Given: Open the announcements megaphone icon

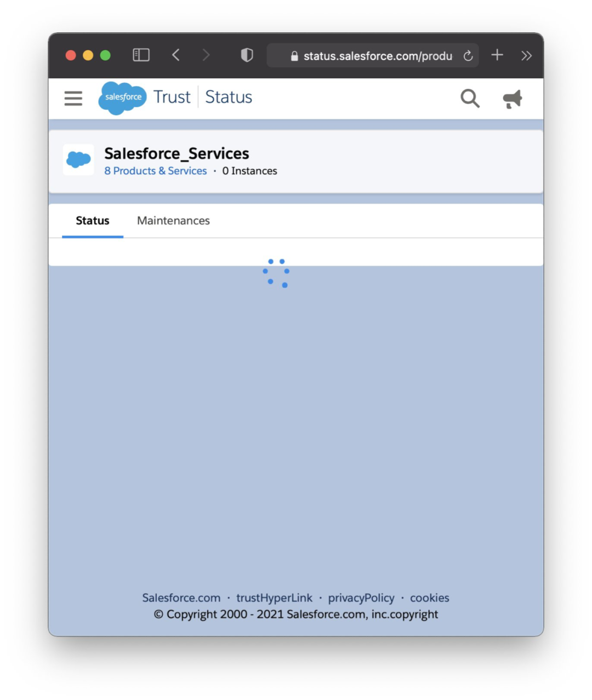Looking at the screenshot, I should 513,99.
